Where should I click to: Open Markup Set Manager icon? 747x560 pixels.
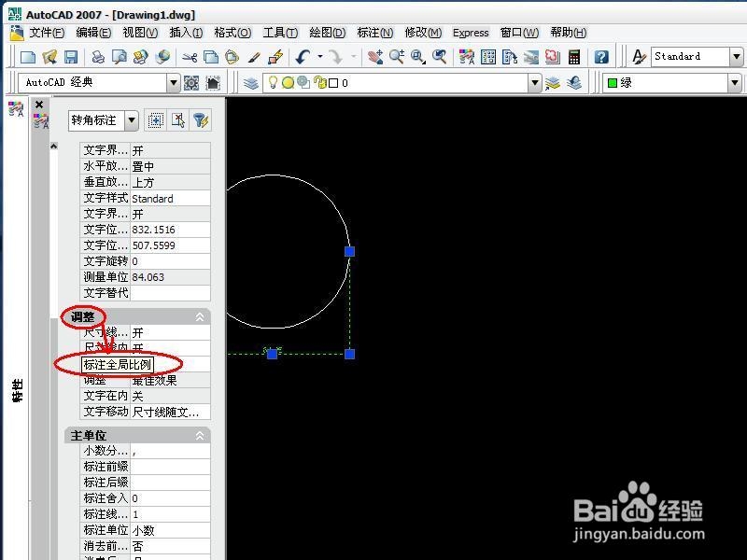(553, 57)
